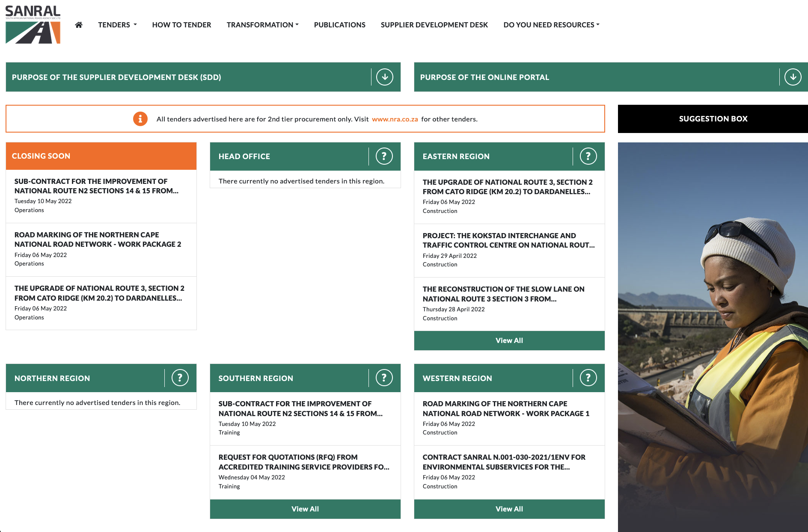The width and height of the screenshot is (808, 532).
Task: Click 'Thursday 28 April 2022' date
Action: tap(453, 309)
